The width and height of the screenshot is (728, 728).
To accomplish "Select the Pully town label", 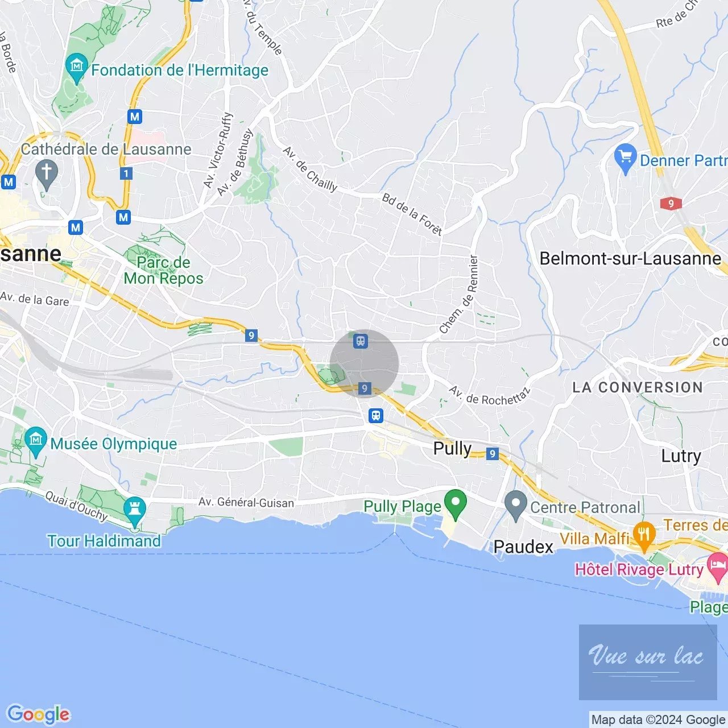I will pyautogui.click(x=453, y=448).
